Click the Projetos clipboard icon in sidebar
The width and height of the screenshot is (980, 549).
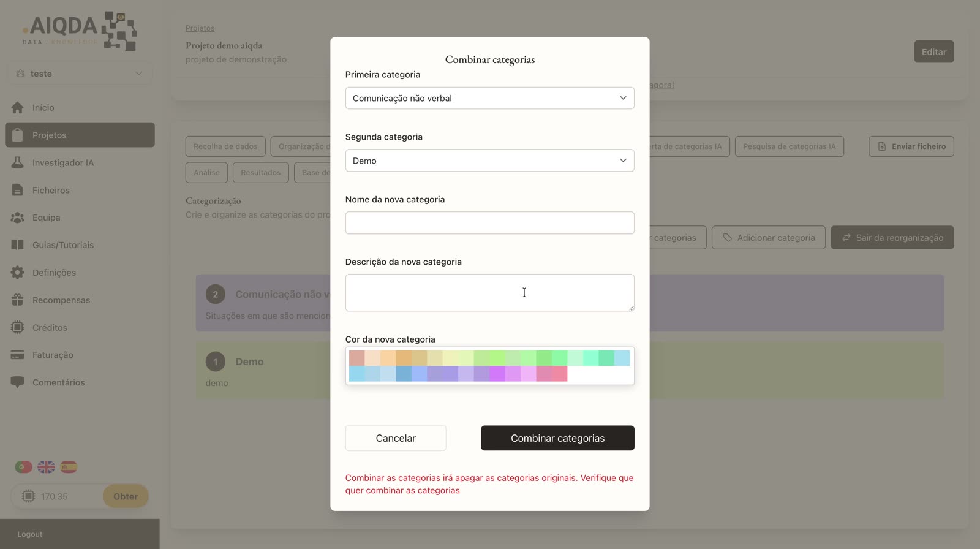(x=17, y=135)
